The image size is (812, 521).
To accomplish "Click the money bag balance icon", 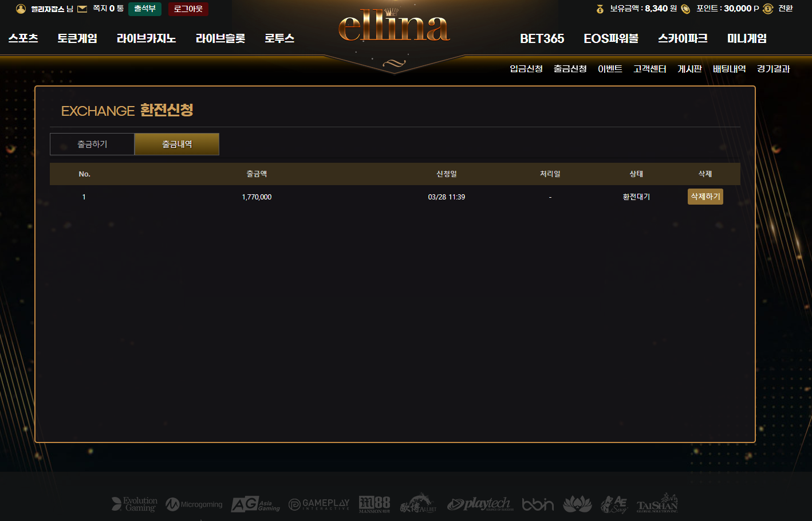I will tap(600, 9).
